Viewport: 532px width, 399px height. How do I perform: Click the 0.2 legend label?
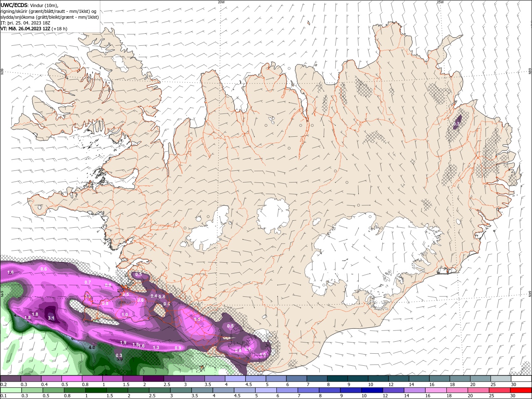(x=4, y=384)
